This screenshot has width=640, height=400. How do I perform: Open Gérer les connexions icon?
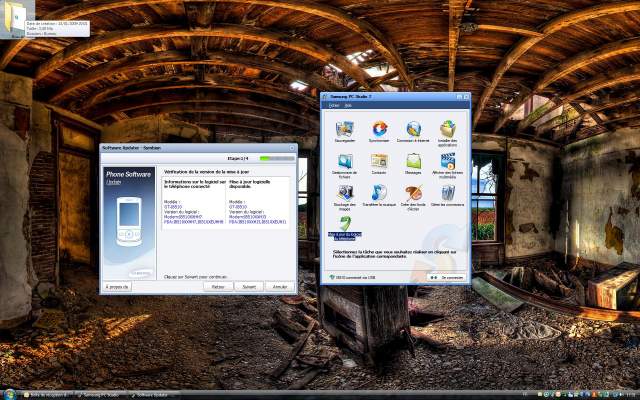click(449, 192)
